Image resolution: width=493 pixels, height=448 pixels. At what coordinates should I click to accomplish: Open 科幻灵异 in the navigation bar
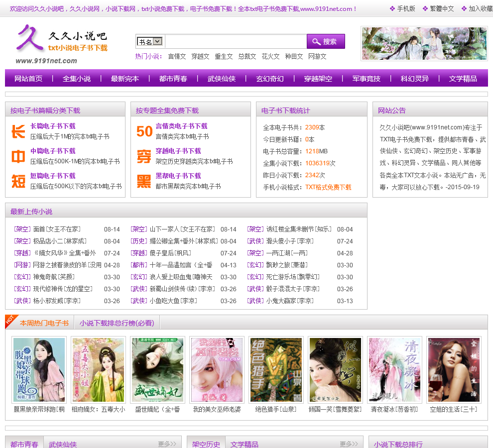(x=415, y=79)
